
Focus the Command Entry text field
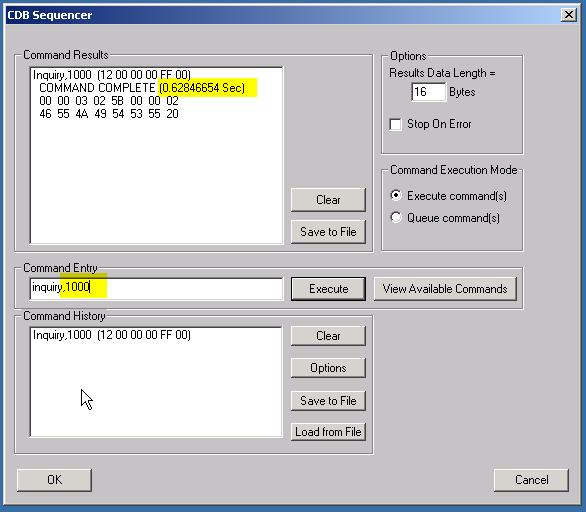(x=156, y=288)
